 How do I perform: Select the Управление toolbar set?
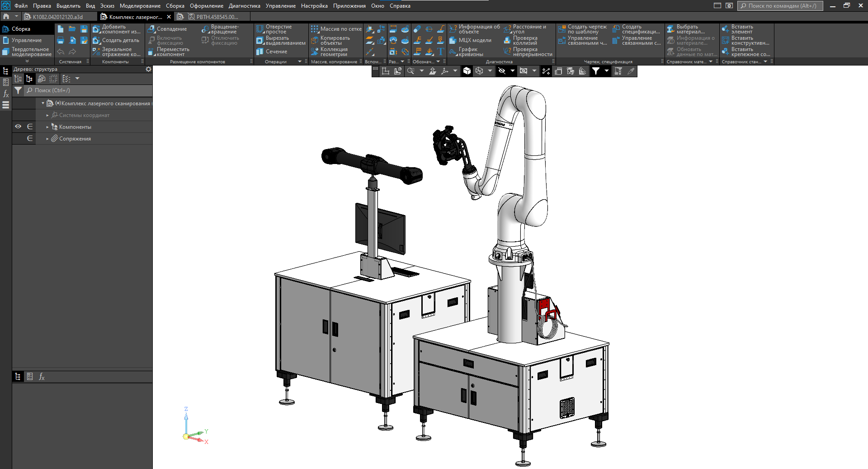point(26,40)
